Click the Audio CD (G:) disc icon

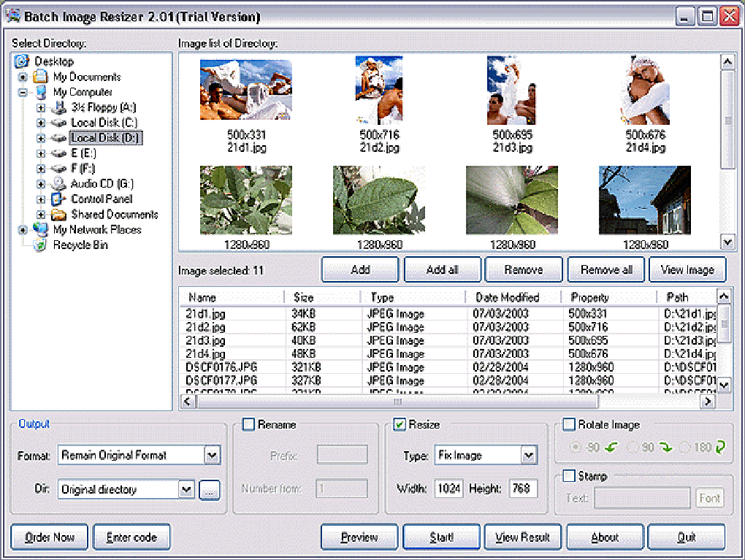click(x=59, y=183)
